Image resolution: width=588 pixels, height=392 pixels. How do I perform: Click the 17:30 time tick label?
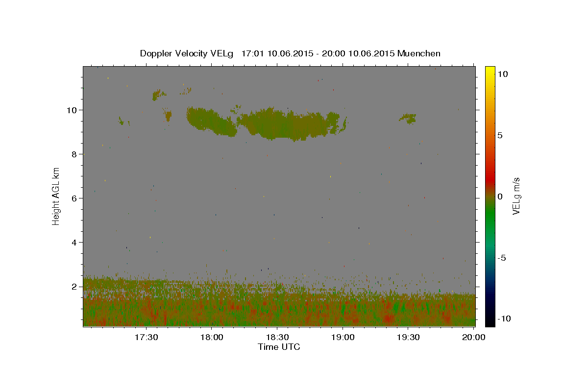pos(146,337)
